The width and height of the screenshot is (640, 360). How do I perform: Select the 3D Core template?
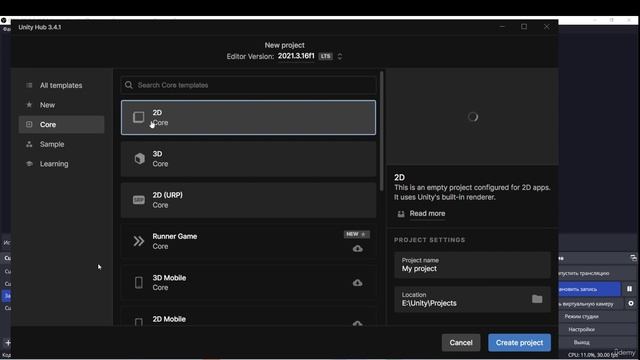point(248,159)
